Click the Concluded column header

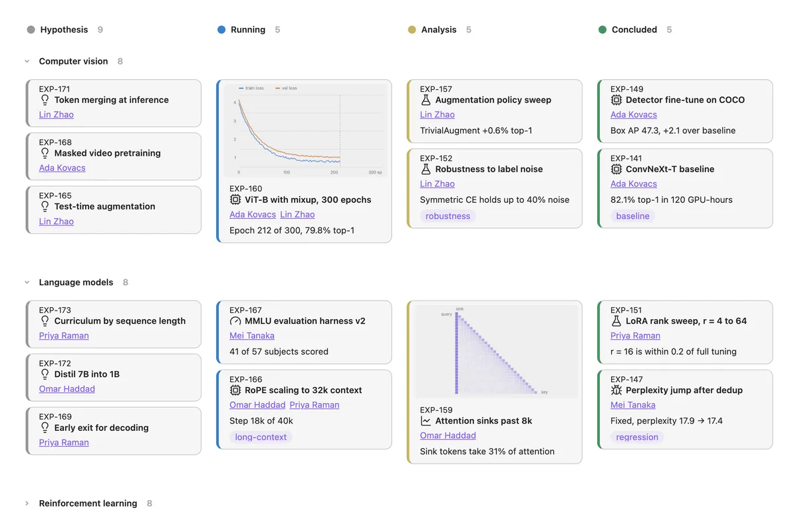tap(634, 30)
